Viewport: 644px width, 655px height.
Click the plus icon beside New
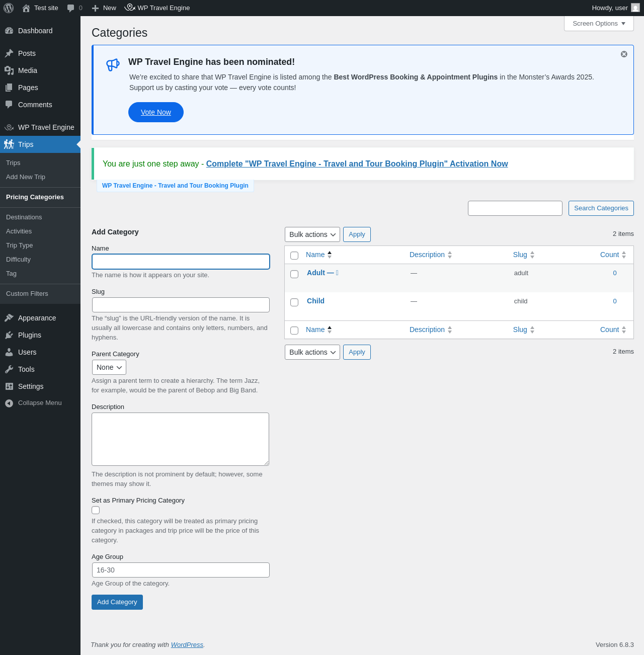pos(95,8)
